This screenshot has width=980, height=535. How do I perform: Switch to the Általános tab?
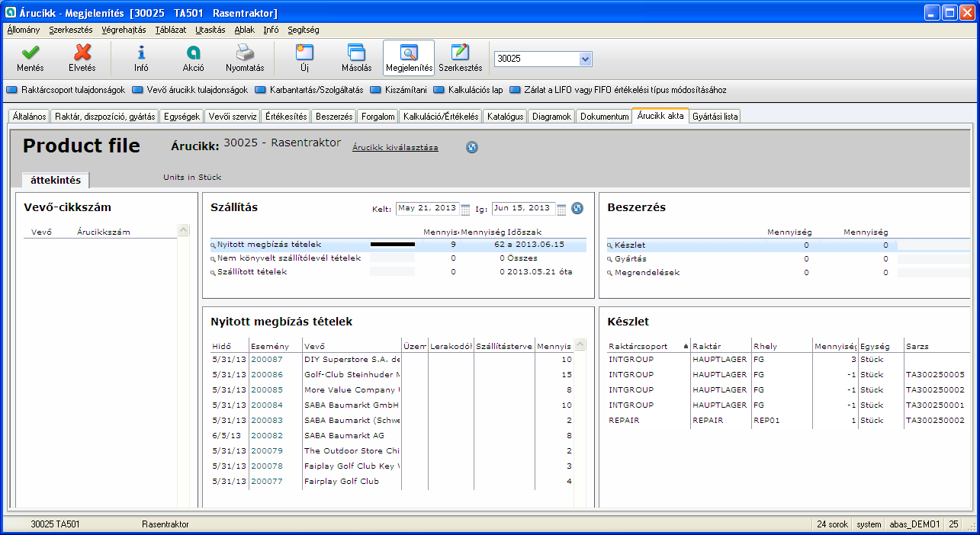tap(30, 117)
